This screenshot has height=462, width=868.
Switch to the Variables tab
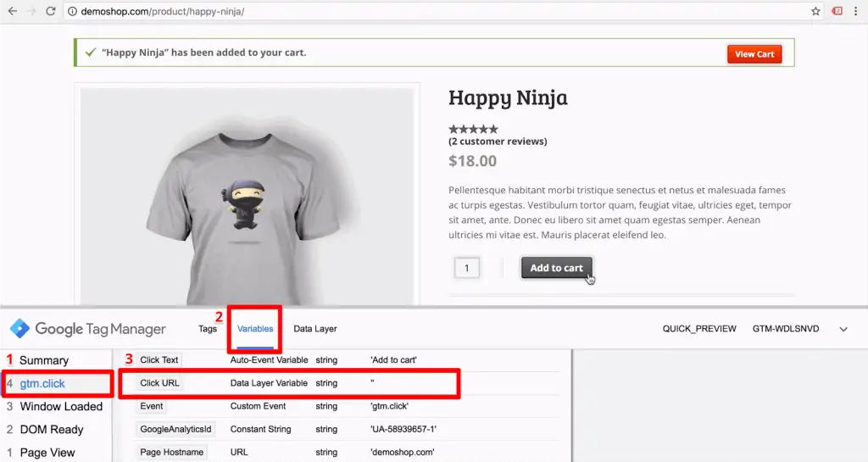pyautogui.click(x=255, y=329)
